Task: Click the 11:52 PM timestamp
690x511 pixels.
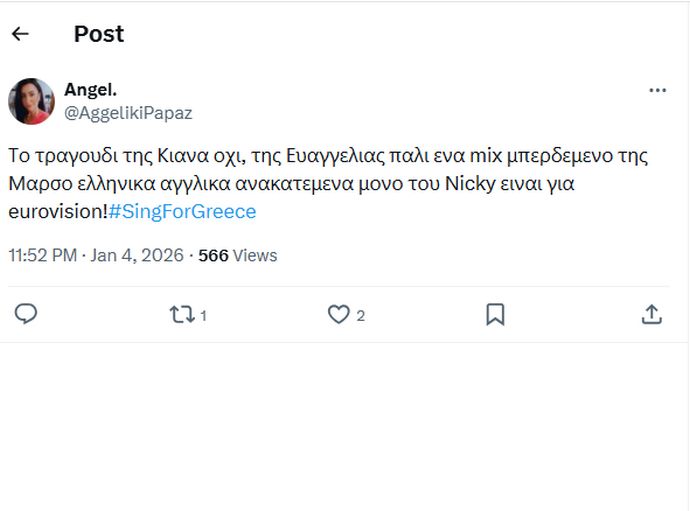Action: [x=42, y=255]
